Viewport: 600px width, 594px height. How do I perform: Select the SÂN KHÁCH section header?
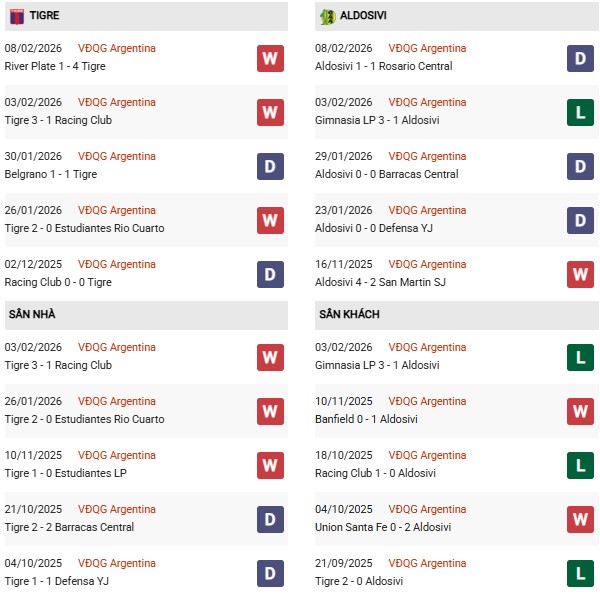click(x=349, y=314)
